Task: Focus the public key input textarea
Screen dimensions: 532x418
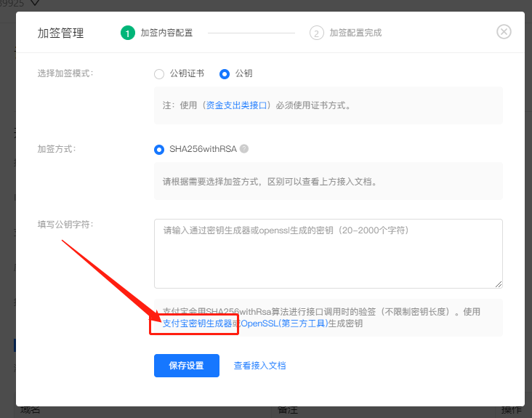Action: click(328, 253)
